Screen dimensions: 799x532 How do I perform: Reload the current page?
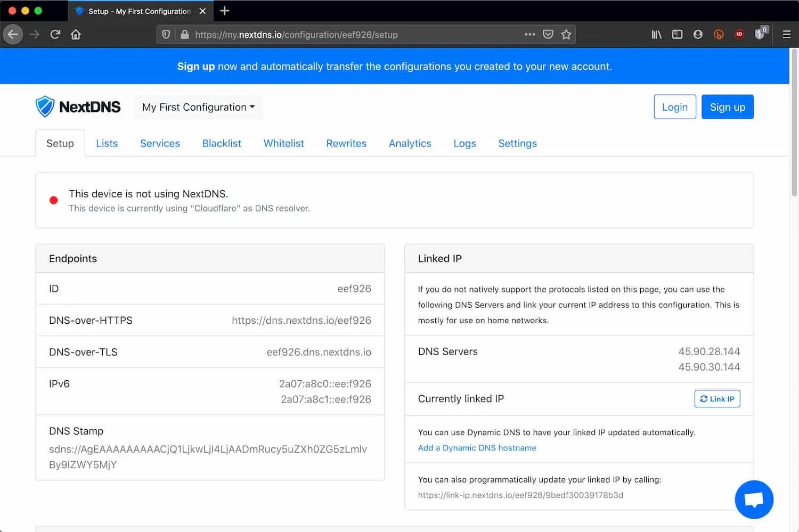pos(55,35)
